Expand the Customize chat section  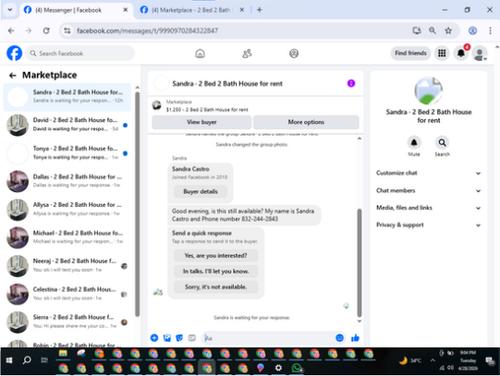point(428,173)
